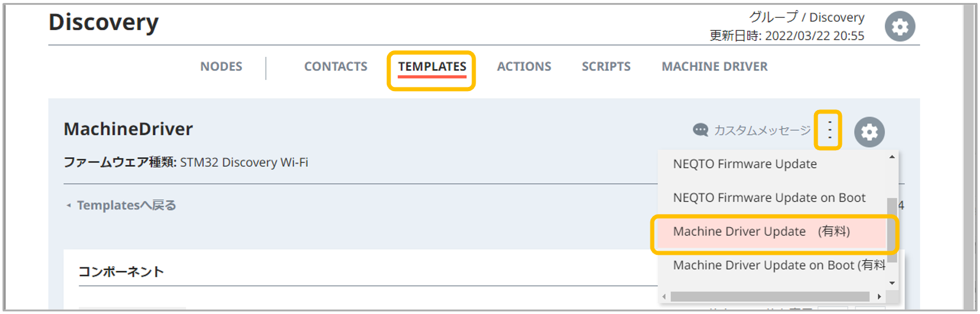This screenshot has width=980, height=314.
Task: Switch to the CONTACTS tab
Action: coord(336,67)
